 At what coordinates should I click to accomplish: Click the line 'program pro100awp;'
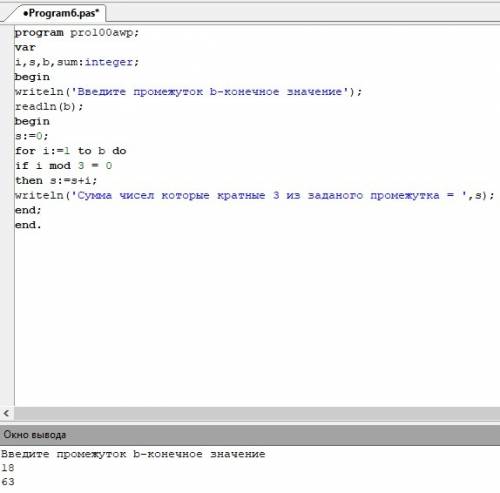pyautogui.click(x=77, y=33)
